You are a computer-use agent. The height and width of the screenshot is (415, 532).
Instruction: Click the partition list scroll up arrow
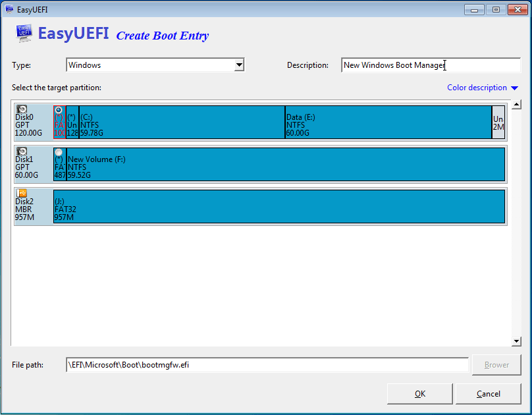516,104
